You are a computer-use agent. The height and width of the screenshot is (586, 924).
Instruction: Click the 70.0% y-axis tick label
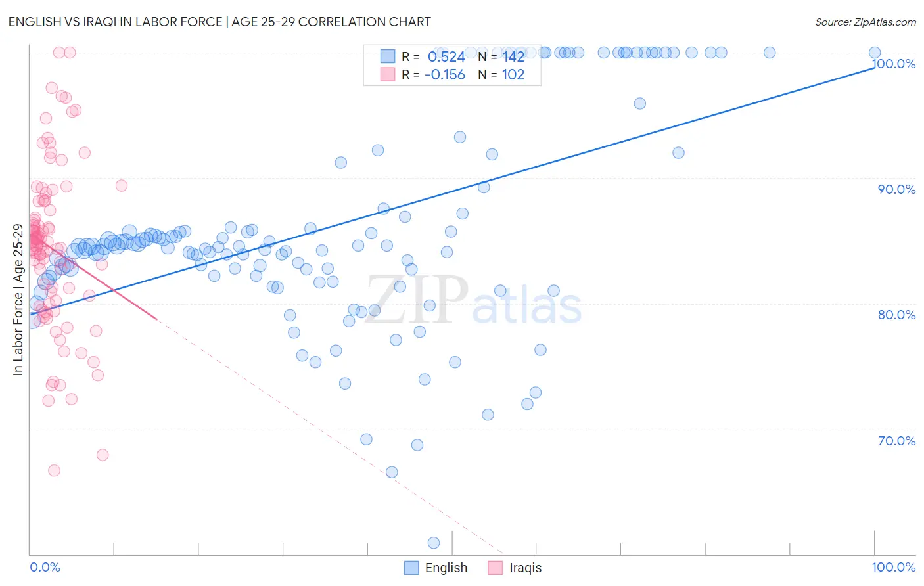point(897,441)
